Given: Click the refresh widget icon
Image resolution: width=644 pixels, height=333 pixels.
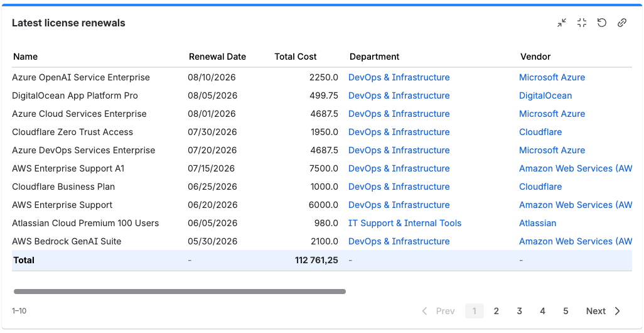Looking at the screenshot, I should [602, 23].
